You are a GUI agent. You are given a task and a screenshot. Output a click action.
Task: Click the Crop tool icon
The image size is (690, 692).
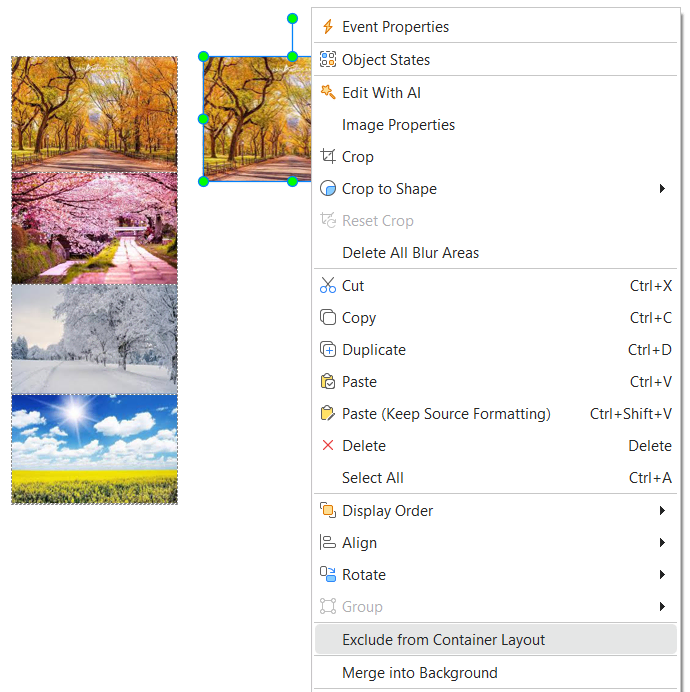tap(328, 157)
